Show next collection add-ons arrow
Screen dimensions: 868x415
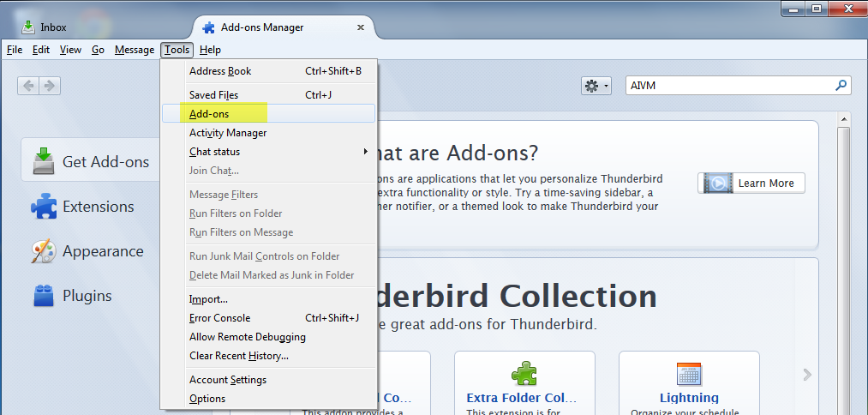(x=807, y=375)
